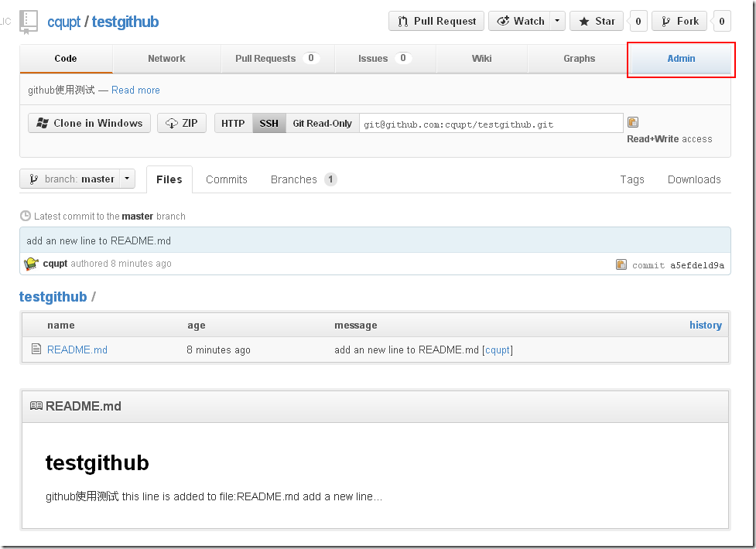The height and width of the screenshot is (549, 756).
Task: Click the 'message' column header
Action: 356,325
